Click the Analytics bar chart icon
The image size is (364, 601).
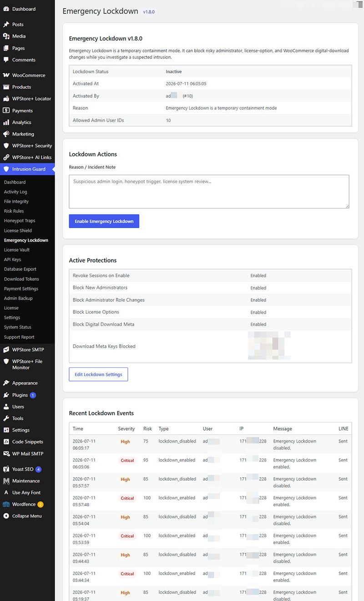(6, 122)
